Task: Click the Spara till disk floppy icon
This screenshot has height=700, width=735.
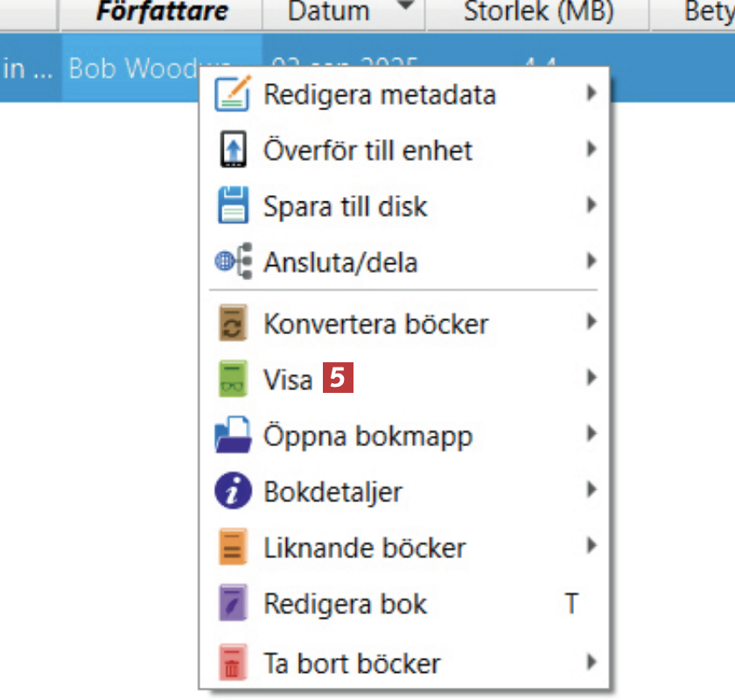Action: (233, 206)
